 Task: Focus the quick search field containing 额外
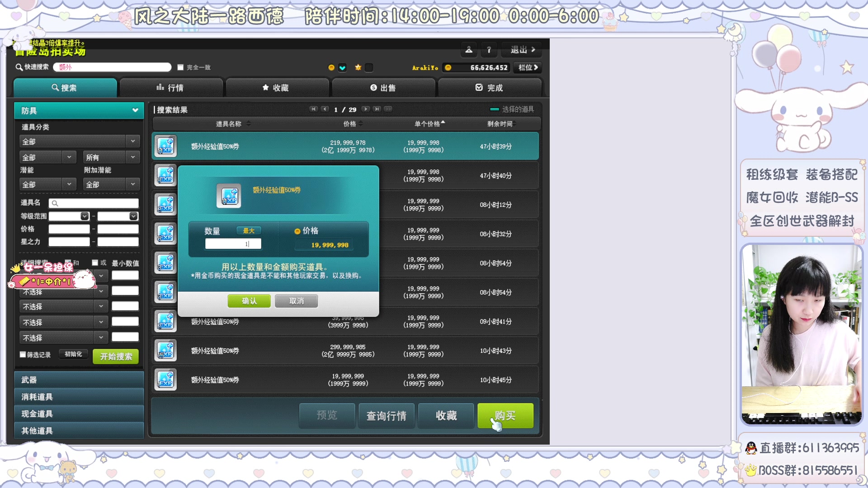[x=112, y=67]
